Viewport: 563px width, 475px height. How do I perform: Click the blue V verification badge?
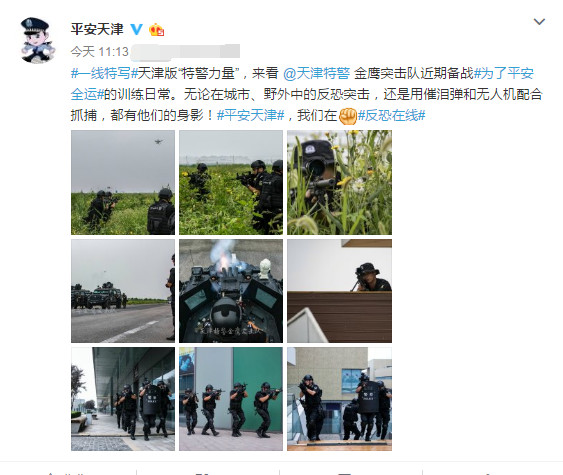coord(136,29)
